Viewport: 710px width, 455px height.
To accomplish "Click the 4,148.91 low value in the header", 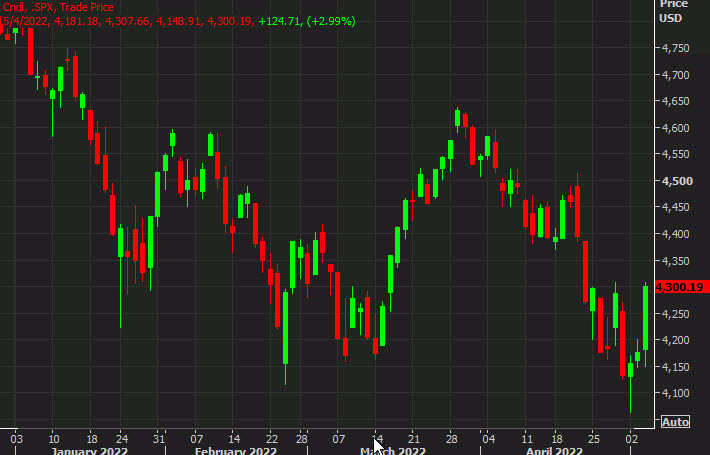I will coord(179,21).
